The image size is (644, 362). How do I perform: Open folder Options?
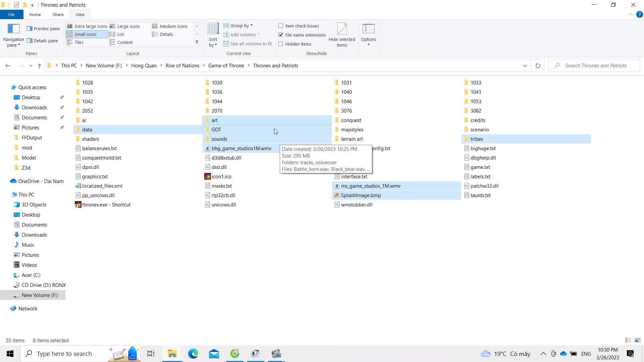pyautogui.click(x=369, y=35)
